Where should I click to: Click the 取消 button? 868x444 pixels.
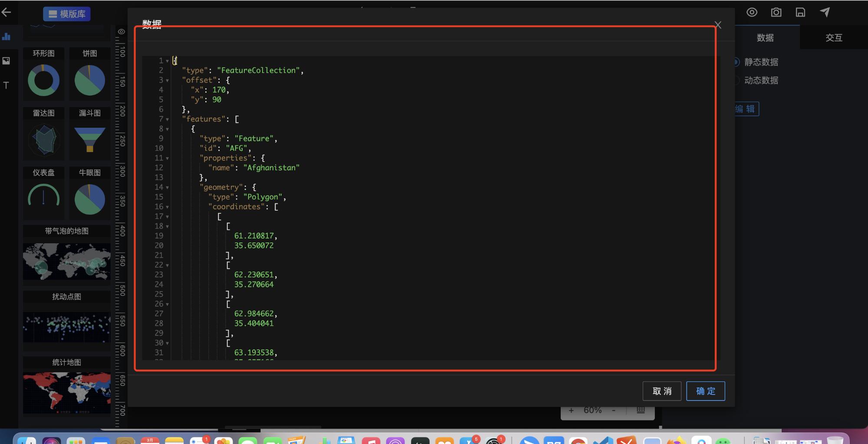(662, 391)
